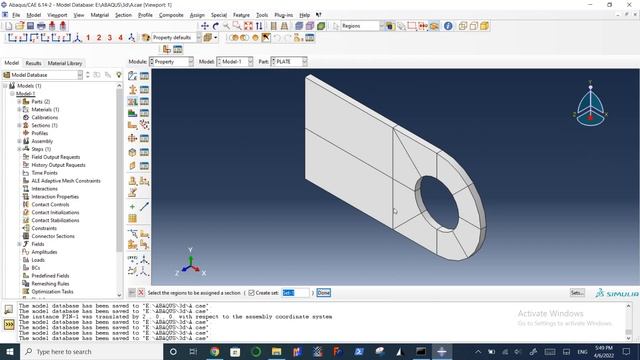Click the Print icon in toolbar

pyautogui.click(x=41, y=26)
